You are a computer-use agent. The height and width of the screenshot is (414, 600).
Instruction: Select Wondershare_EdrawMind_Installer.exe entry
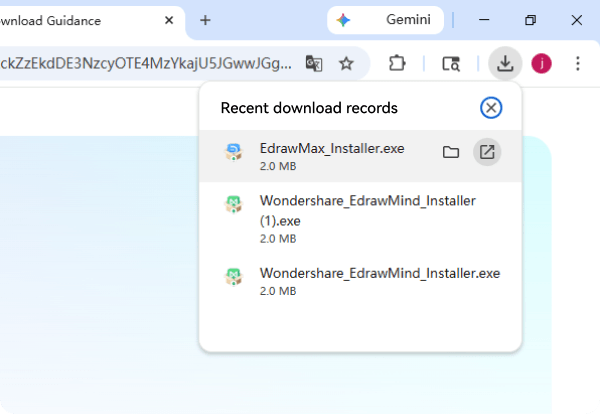(x=360, y=281)
